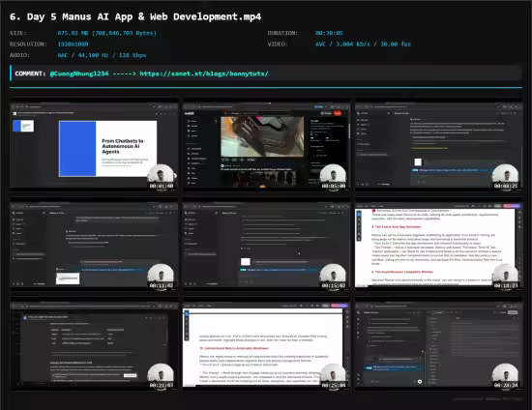Click the white file attachment icon in 00:08:21 frame
The image size is (532, 410).
pos(418,162)
